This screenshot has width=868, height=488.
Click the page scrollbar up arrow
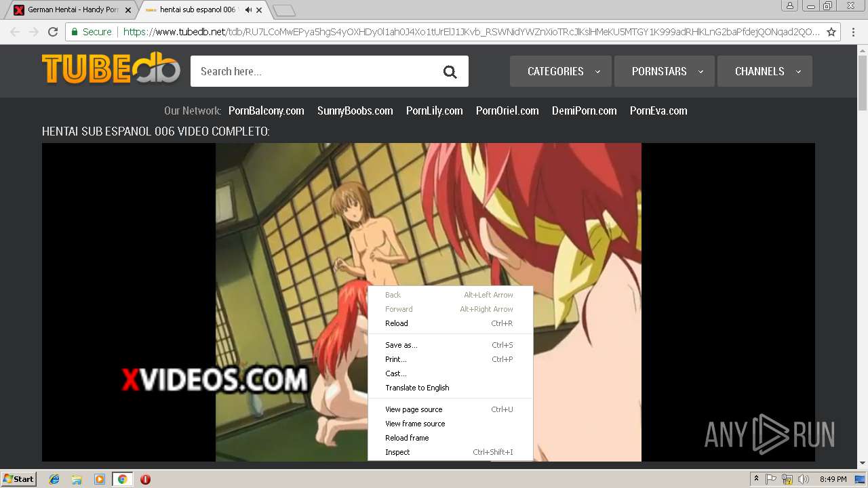[863, 50]
